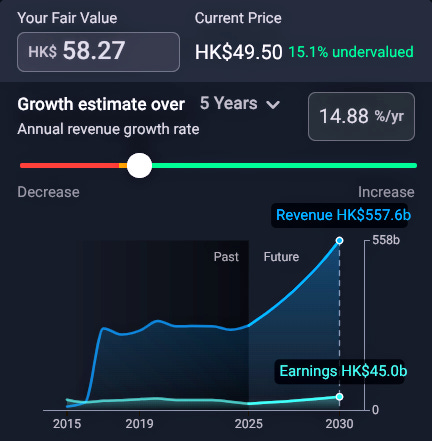Click the Fair Value HK$ 58.27 input field
Screen dimensions: 432x441
click(x=98, y=52)
